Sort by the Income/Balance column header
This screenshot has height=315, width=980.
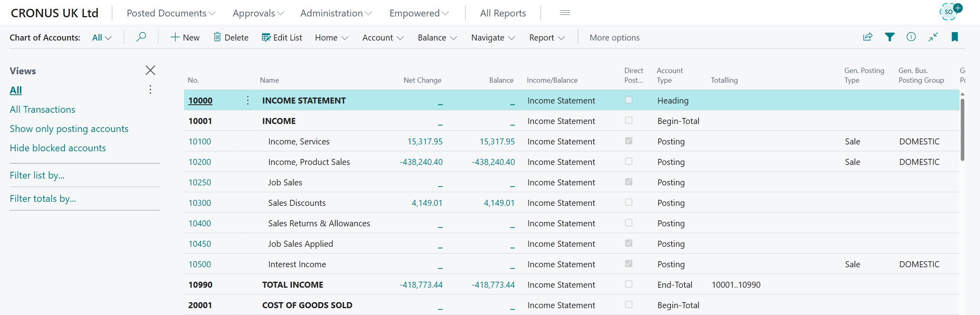coord(552,80)
